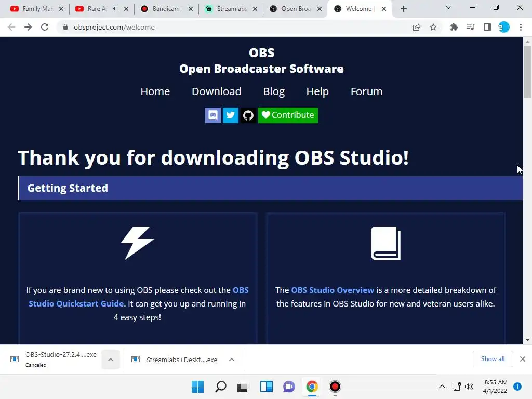Close the Open Broa tab
Screen dimensions: 532x399
pos(320,9)
